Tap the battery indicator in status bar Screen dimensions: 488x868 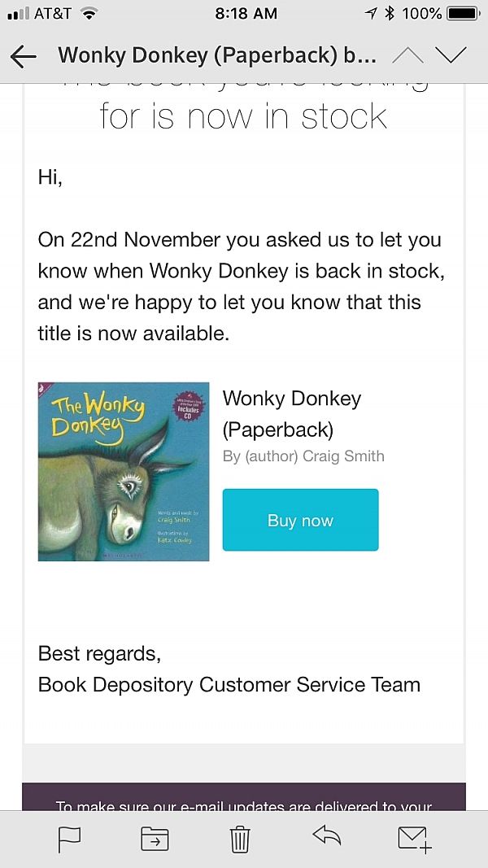[x=464, y=13]
